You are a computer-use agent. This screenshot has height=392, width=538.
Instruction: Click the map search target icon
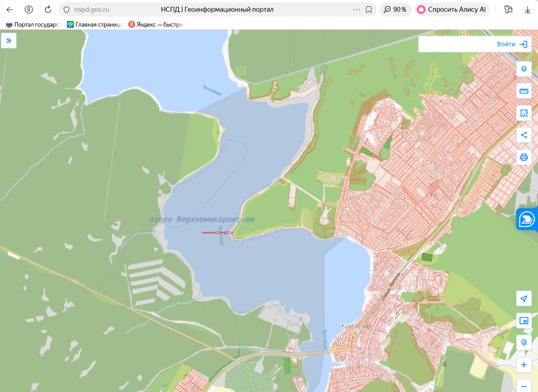523,343
